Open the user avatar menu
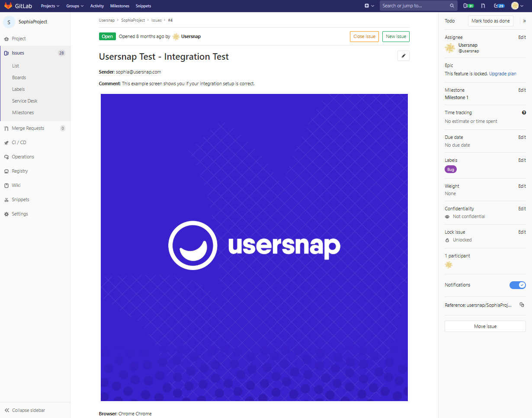Screen dimensions: 532x418 (x=517, y=6)
